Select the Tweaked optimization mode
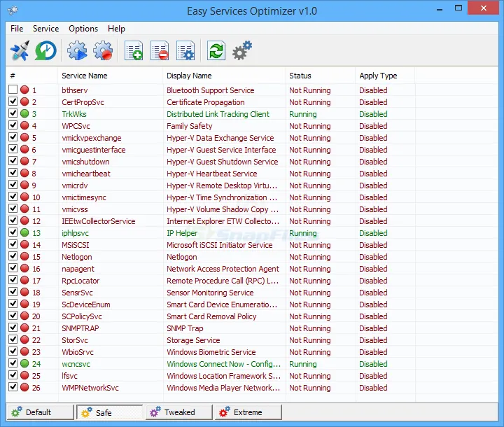504x427 pixels. (x=179, y=412)
